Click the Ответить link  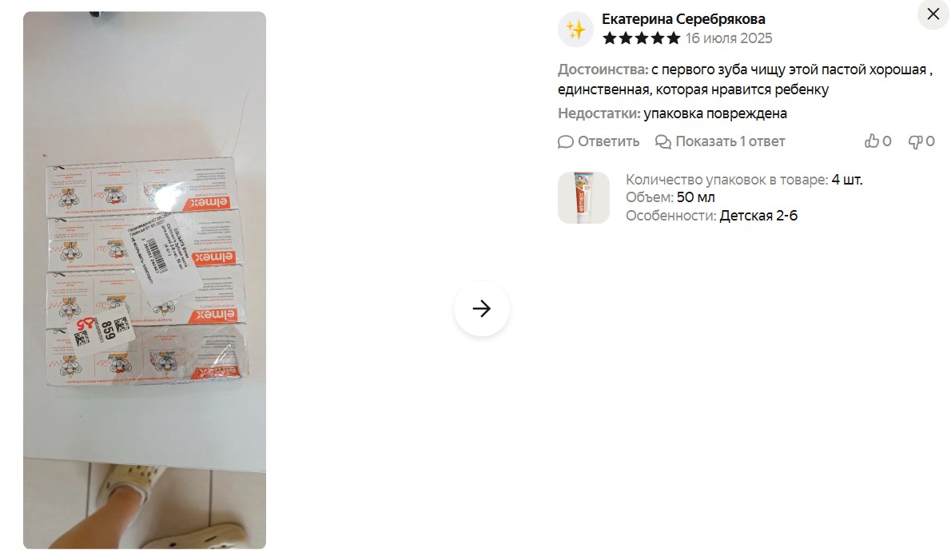coord(608,141)
